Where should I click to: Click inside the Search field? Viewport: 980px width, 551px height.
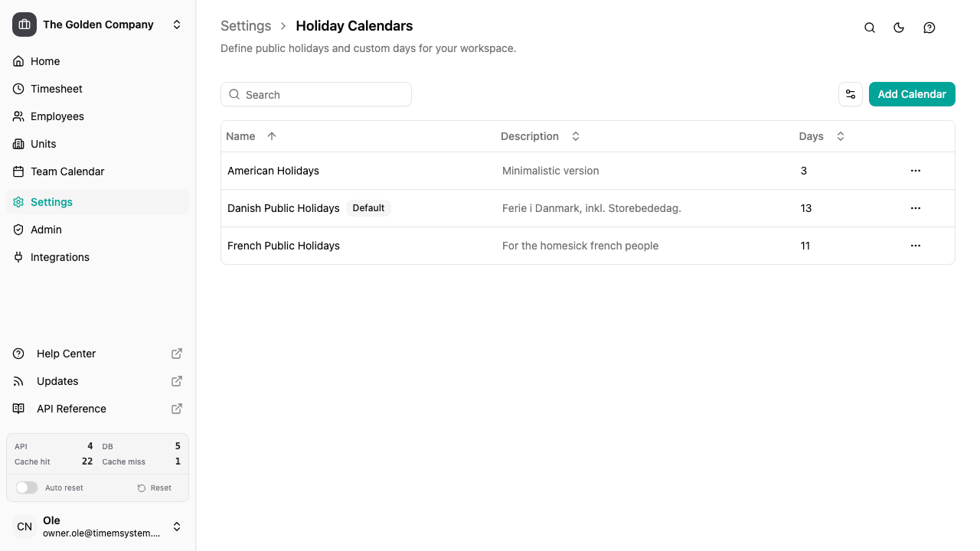pyautogui.click(x=316, y=94)
